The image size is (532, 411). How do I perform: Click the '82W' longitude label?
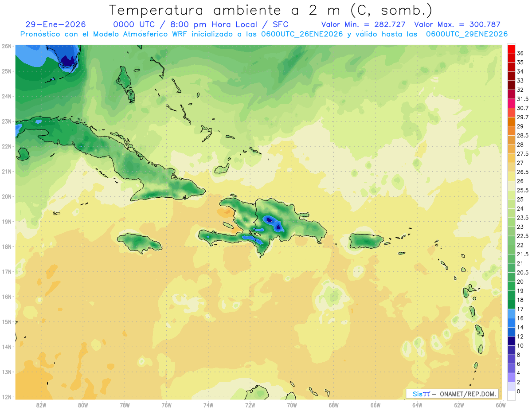(41, 405)
